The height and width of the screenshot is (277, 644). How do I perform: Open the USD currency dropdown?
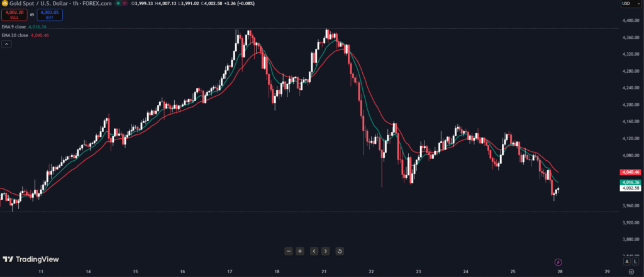(x=628, y=4)
